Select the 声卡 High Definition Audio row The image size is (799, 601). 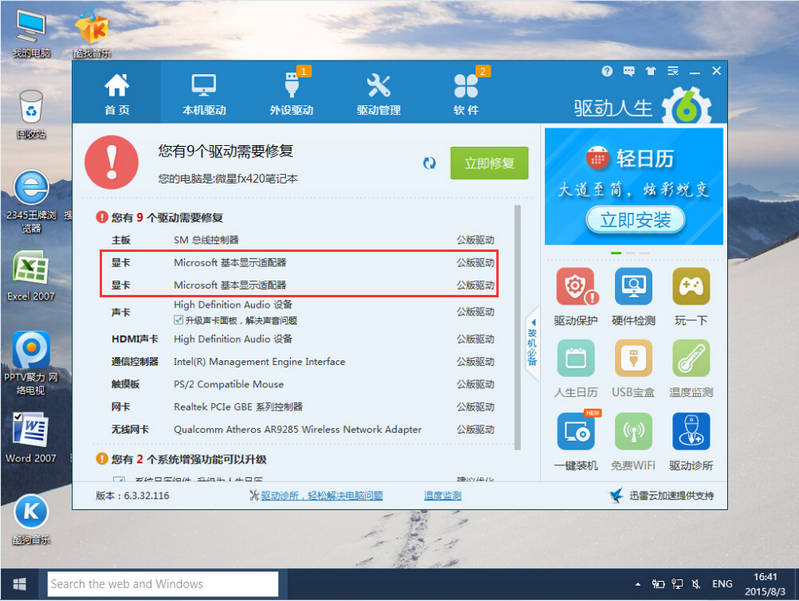[x=303, y=312]
